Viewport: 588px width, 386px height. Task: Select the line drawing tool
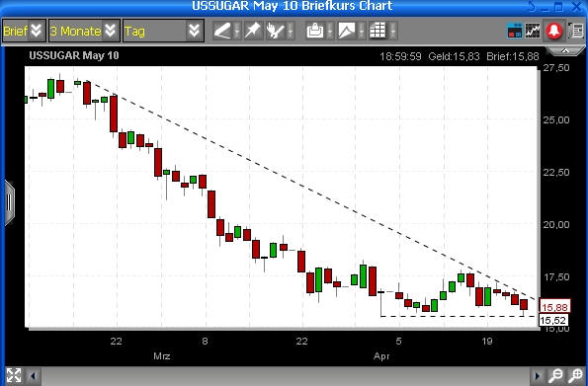point(222,31)
